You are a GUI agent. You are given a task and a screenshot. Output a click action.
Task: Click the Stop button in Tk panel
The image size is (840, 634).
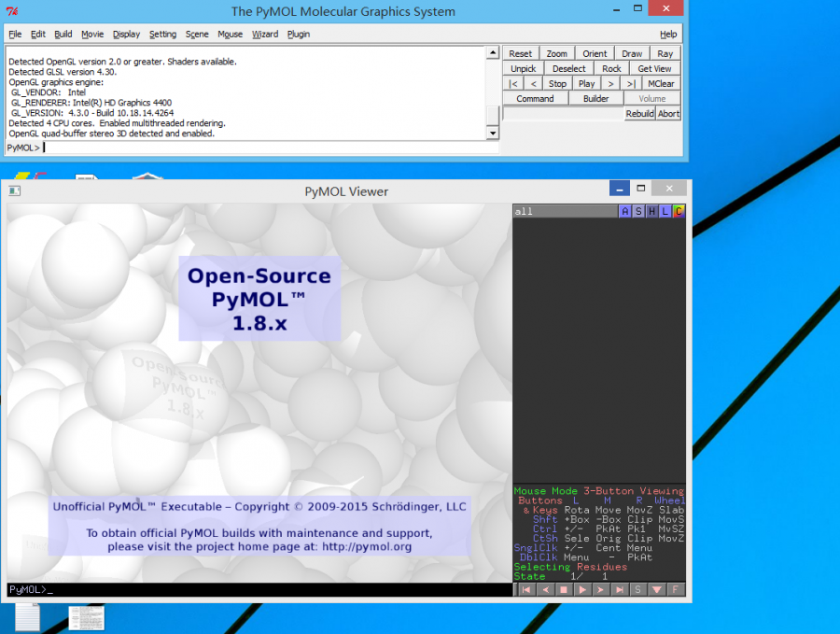click(557, 84)
